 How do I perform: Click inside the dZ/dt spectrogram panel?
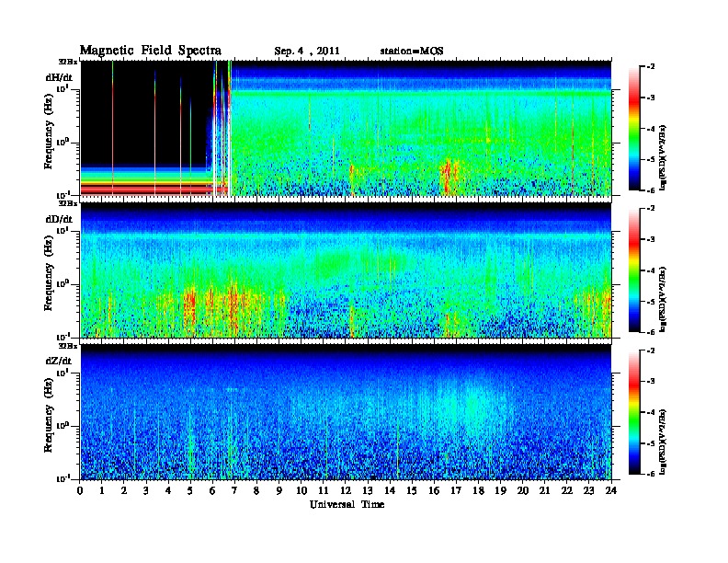tap(346, 412)
